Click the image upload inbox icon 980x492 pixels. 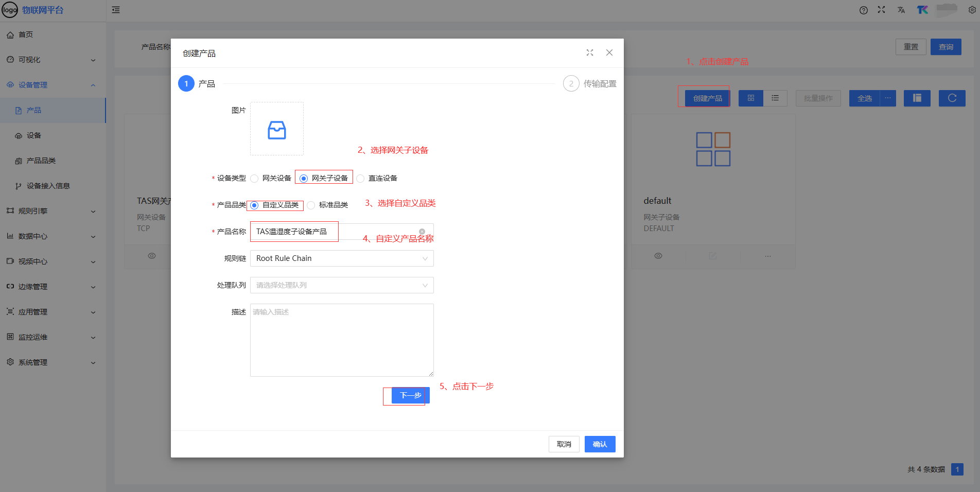(276, 130)
